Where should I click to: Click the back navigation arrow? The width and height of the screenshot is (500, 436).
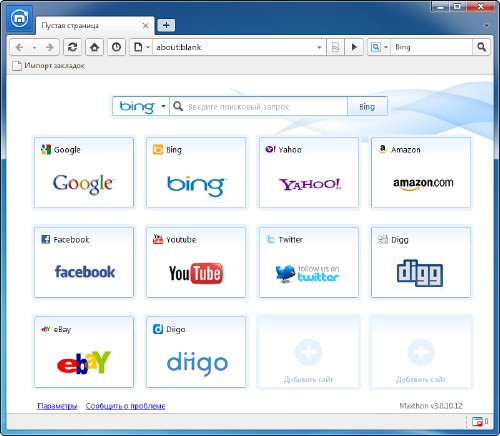click(x=19, y=47)
